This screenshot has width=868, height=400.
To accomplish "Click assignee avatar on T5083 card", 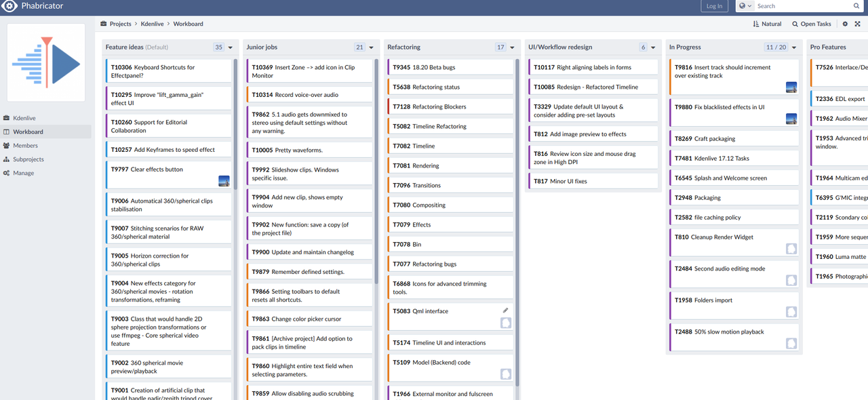I will [x=506, y=323].
